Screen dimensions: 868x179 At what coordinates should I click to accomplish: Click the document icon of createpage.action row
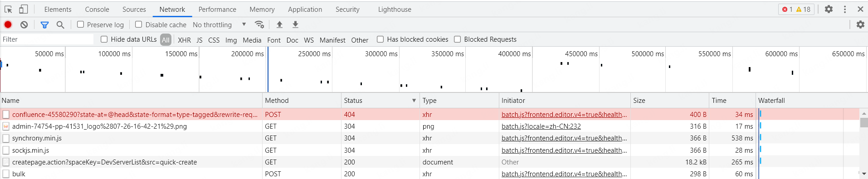click(x=6, y=162)
